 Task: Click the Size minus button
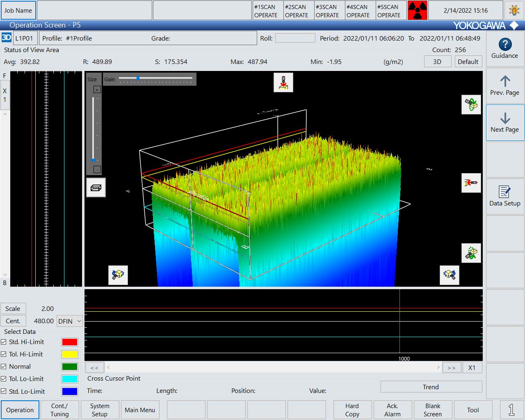97,169
